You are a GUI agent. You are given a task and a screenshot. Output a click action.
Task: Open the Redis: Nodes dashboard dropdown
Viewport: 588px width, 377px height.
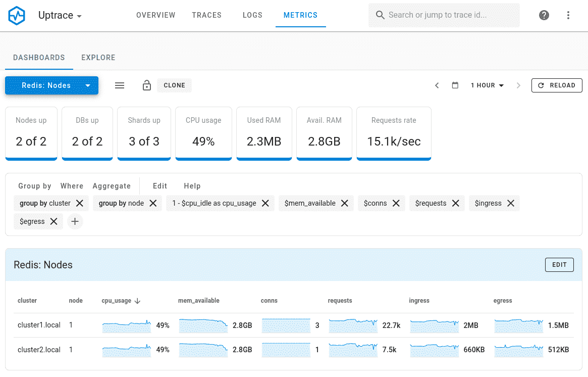tap(89, 85)
